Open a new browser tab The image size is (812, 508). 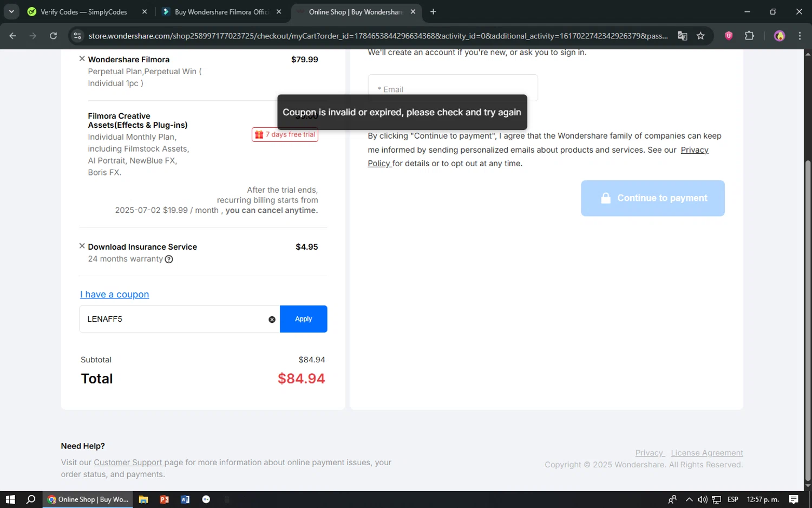point(433,12)
